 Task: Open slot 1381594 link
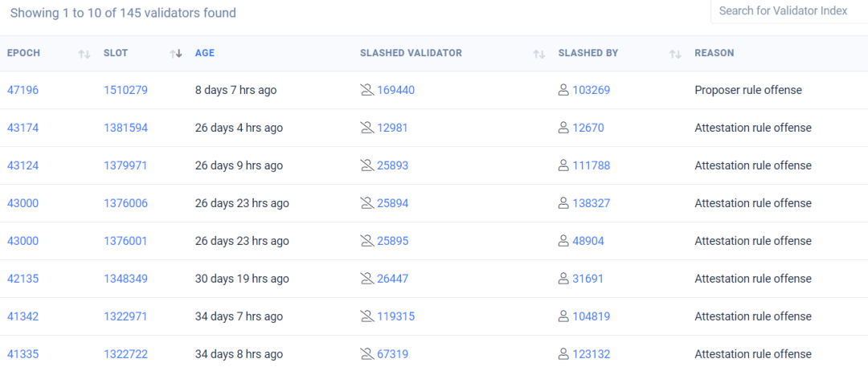pyautogui.click(x=125, y=128)
